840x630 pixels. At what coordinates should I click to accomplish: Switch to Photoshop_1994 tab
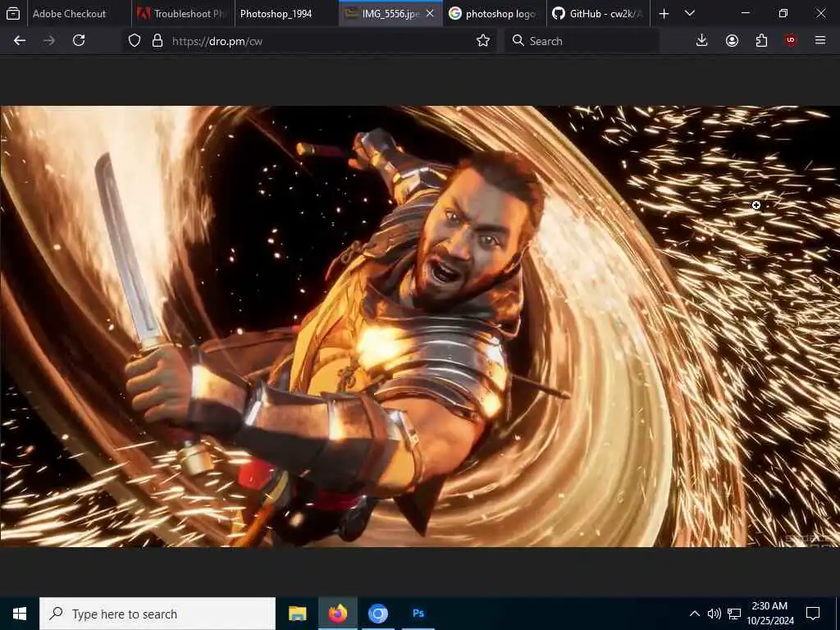pyautogui.click(x=286, y=13)
